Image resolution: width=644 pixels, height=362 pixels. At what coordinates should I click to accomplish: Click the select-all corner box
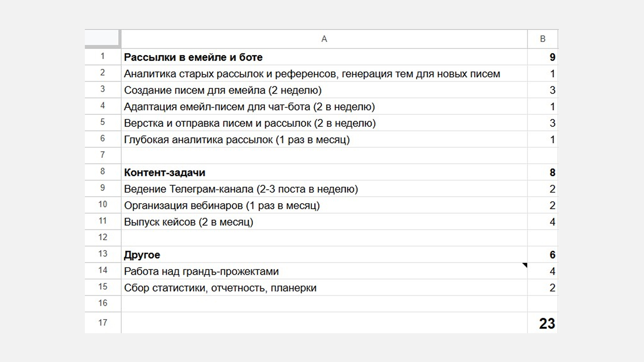pyautogui.click(x=102, y=38)
